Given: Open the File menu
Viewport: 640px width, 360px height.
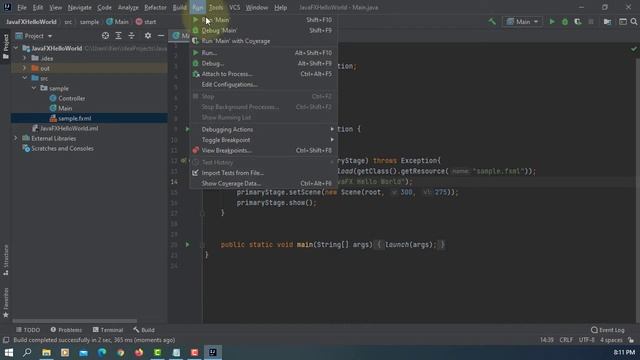Looking at the screenshot, I should pos(22,7).
